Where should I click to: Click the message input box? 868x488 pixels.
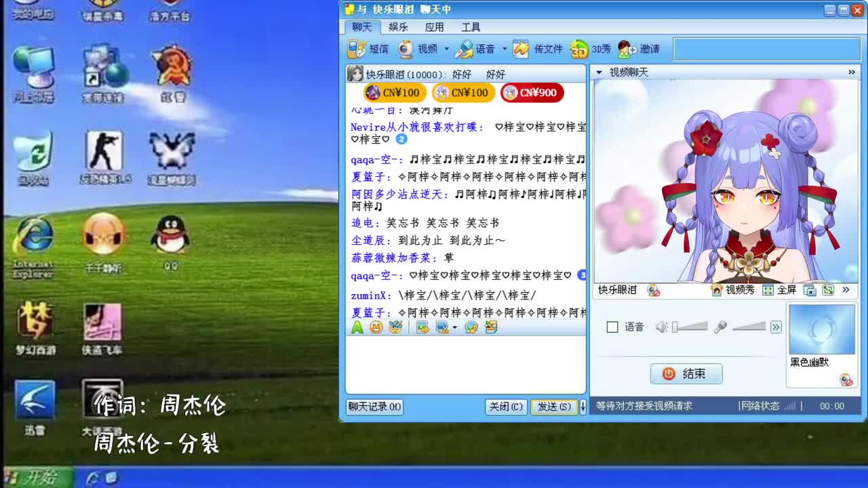tap(465, 365)
